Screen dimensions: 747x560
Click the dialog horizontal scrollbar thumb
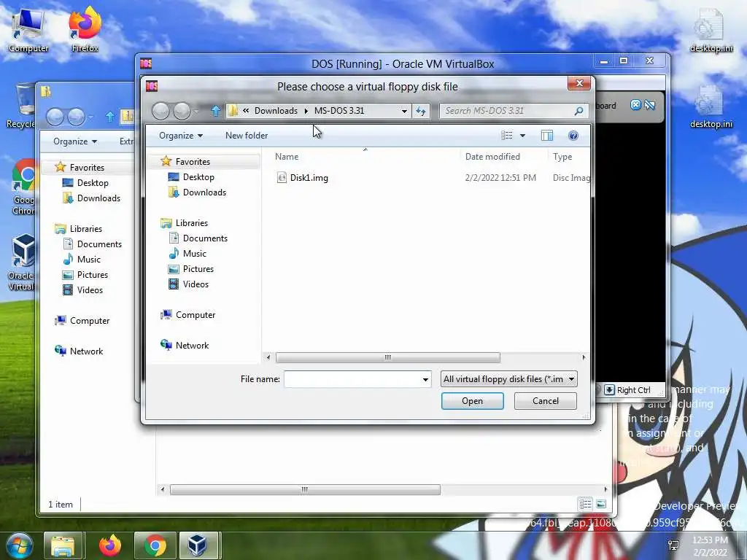click(x=388, y=357)
